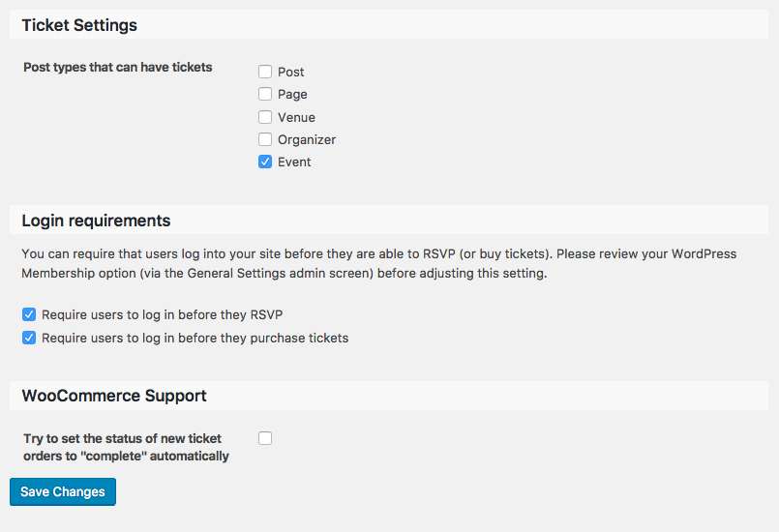Click the login requirements description paragraph
Viewport: 779px width, 532px height.
coord(378,264)
